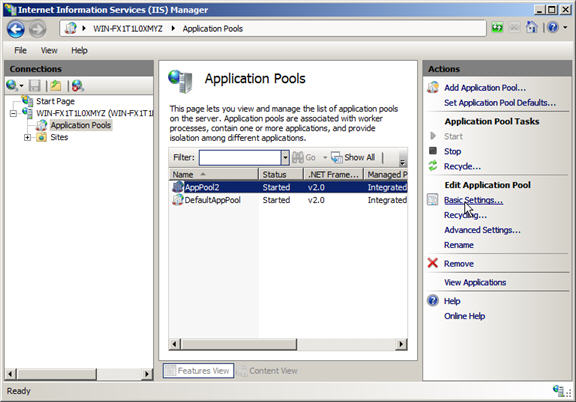The height and width of the screenshot is (402, 576).
Task: Select the DefaultAppPool row
Action: (x=288, y=200)
